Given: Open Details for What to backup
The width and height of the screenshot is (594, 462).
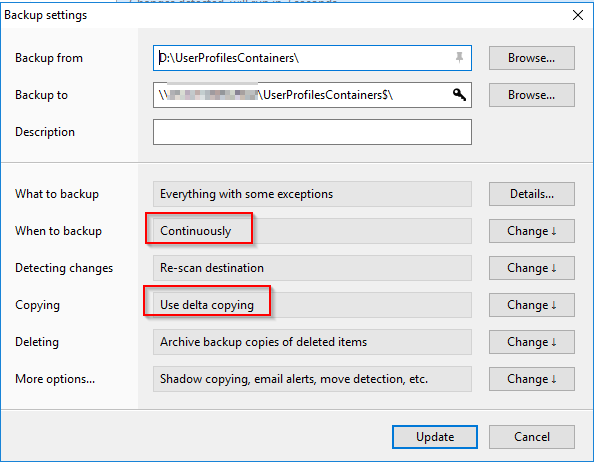Looking at the screenshot, I should (x=531, y=194).
